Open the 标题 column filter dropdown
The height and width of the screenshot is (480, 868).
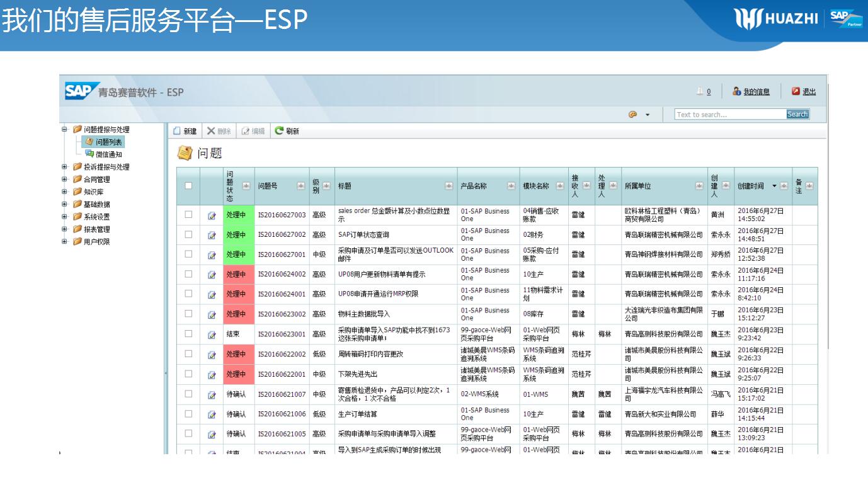(x=449, y=186)
